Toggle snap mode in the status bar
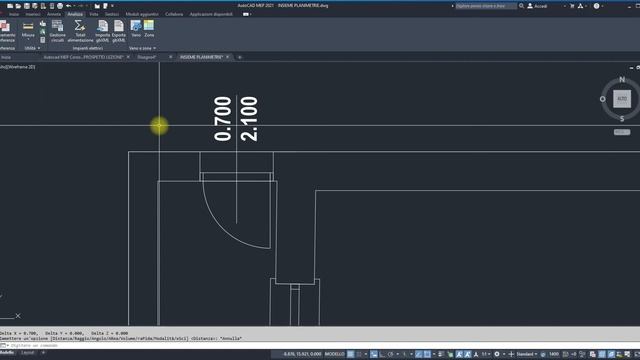 click(359, 354)
